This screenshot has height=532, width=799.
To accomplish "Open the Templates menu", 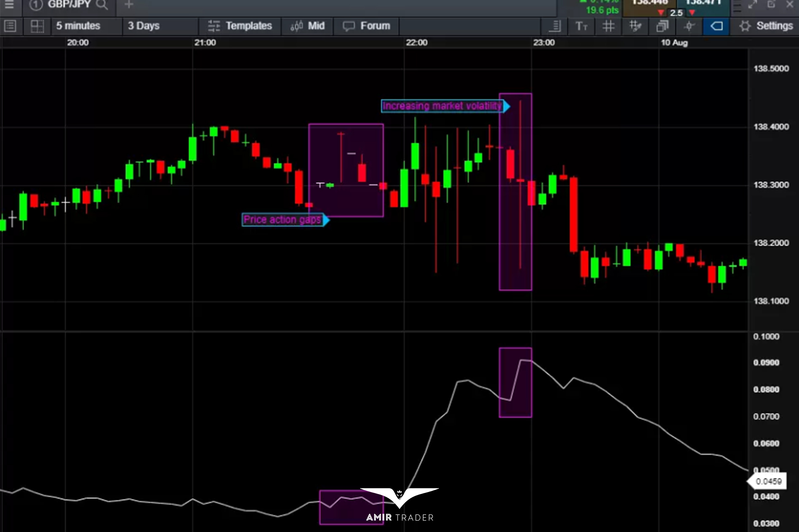I will (240, 26).
